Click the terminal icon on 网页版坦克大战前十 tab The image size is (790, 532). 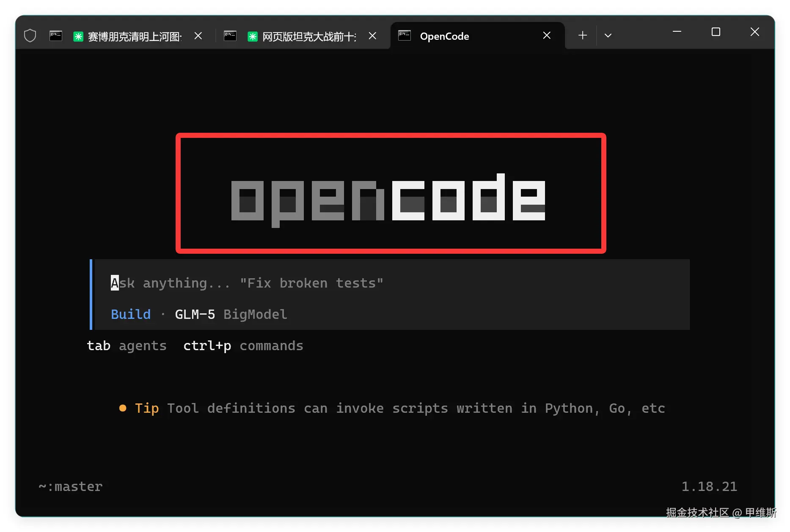click(230, 36)
